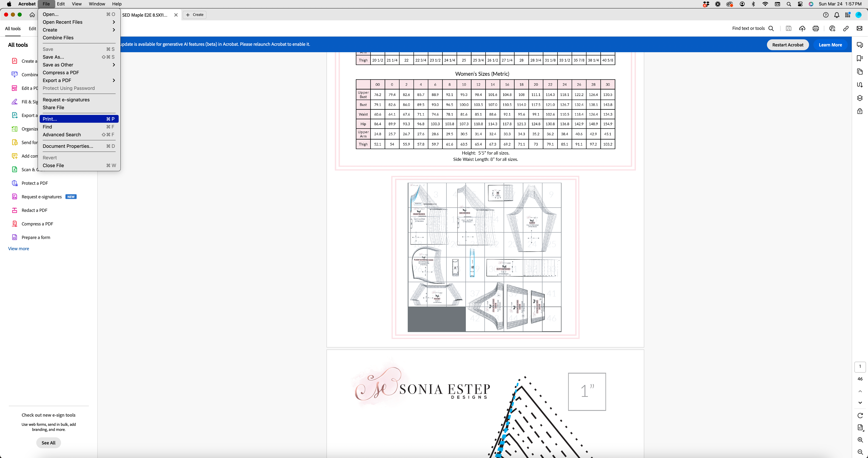The width and height of the screenshot is (868, 458).
Task: Click the copy link icon
Action: point(846,29)
